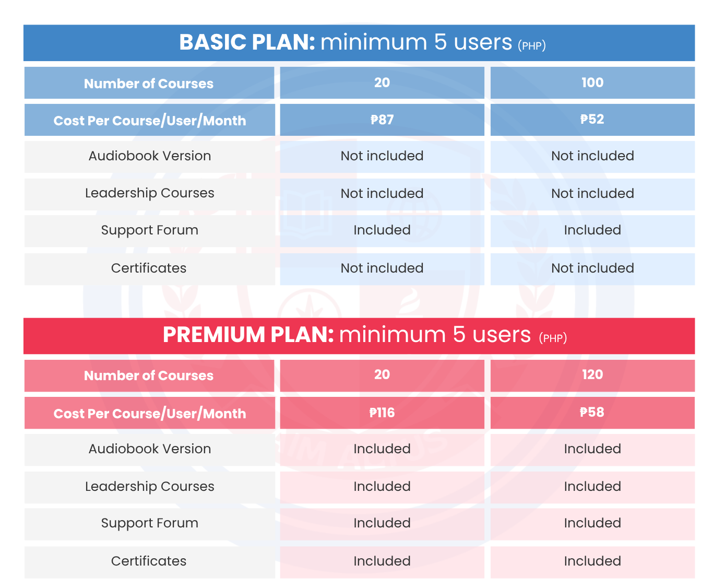Click Premium plan Number of Courses label
Image resolution: width=713 pixels, height=588 pixels.
point(149,375)
